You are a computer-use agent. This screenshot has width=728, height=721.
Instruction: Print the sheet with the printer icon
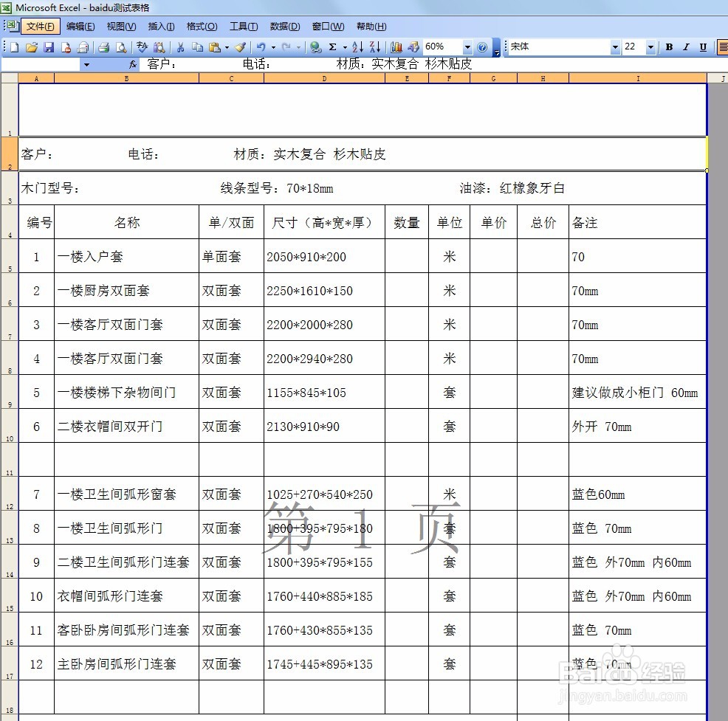104,46
